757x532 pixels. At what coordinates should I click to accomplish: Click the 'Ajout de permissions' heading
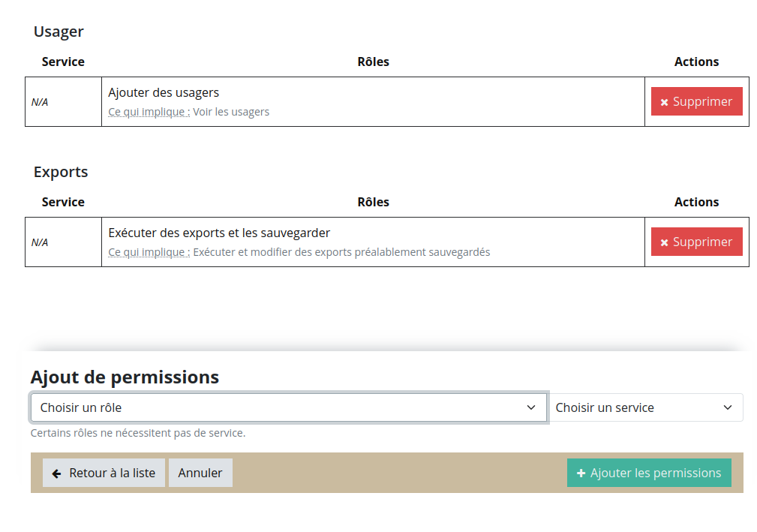pyautogui.click(x=125, y=377)
